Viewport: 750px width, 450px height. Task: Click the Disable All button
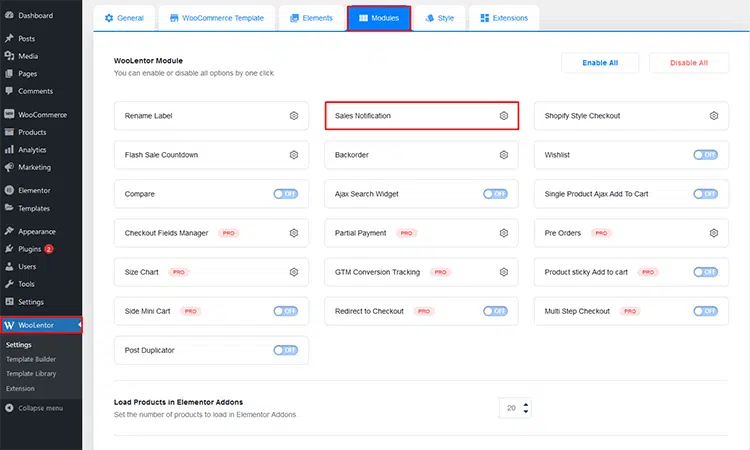689,63
